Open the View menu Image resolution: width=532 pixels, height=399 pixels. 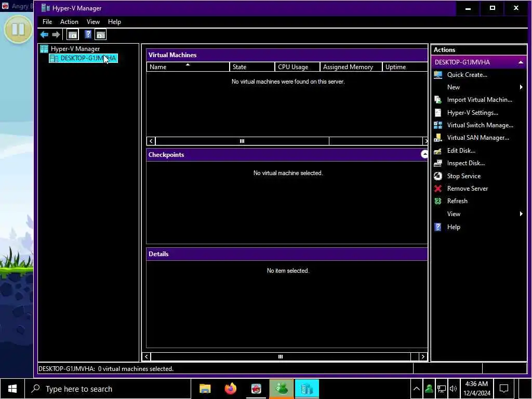coord(93,22)
